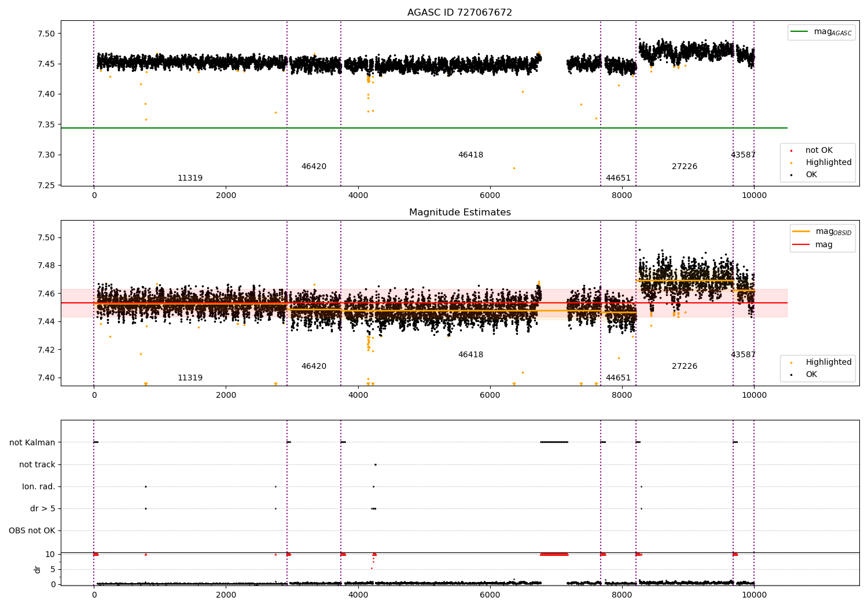The image size is (868, 608).
Task: Click obsid label 27226 in top plot
Action: pos(685,167)
